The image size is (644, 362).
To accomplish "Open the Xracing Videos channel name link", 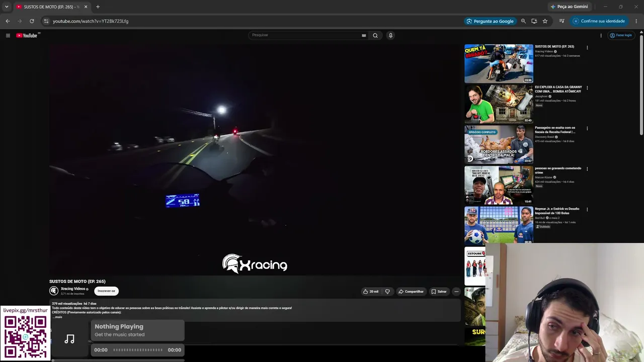I will click(x=73, y=289).
